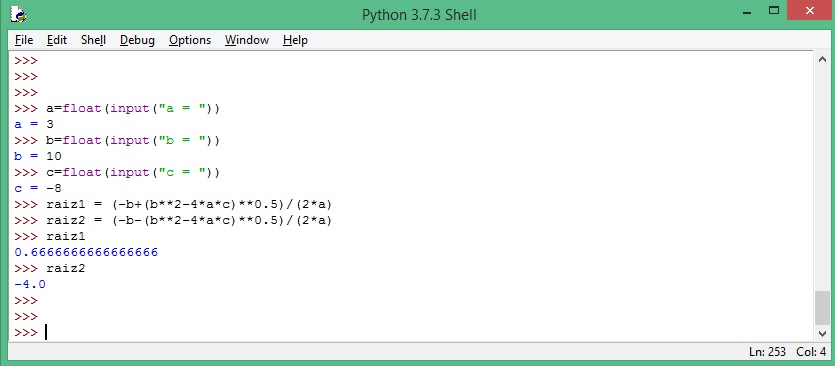The image size is (835, 366).
Task: Open the File menu
Action: click(24, 40)
